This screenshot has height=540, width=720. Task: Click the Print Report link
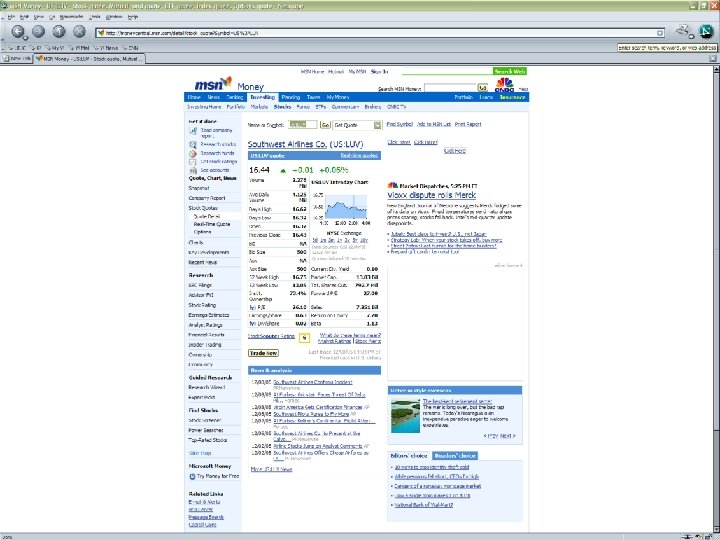[x=468, y=124]
